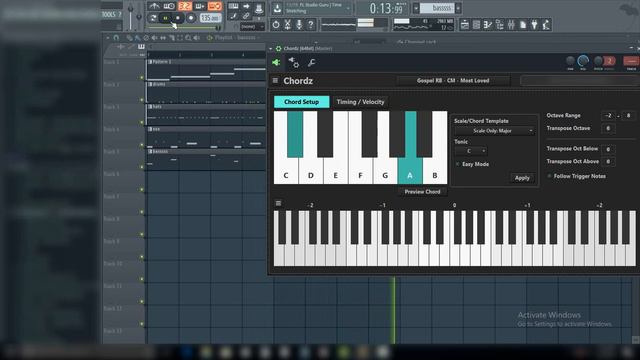Screen dimensions: 640x360
Task: Mute Track 3 with its green dot
Action: coord(142,122)
